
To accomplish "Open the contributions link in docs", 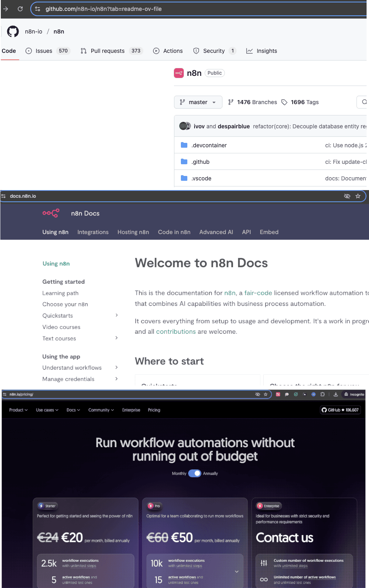I will pyautogui.click(x=176, y=332).
